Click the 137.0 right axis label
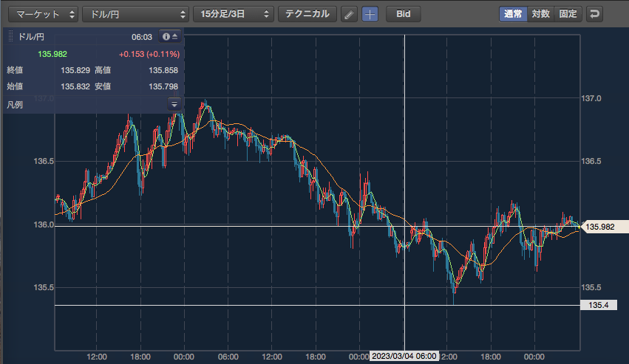This screenshot has height=364, width=629. coord(591,98)
